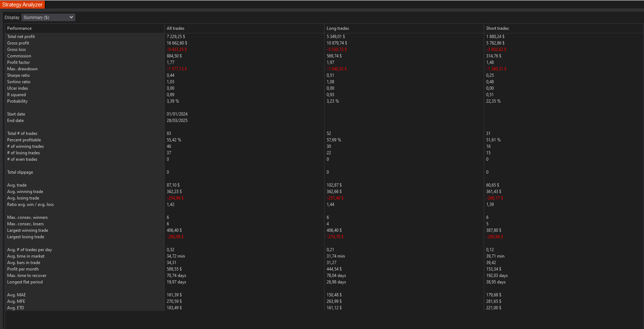This screenshot has width=644, height=329.
Task: Click the All trades column header
Action: [175, 28]
